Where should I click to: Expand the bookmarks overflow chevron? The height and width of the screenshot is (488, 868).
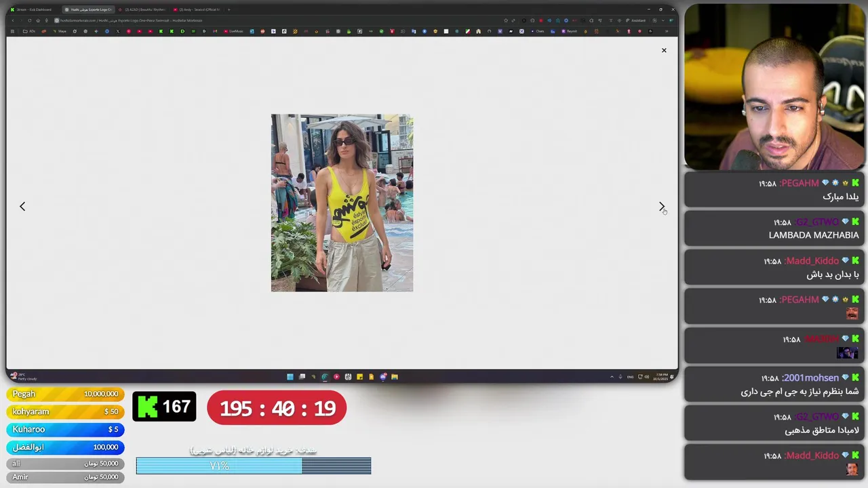point(667,31)
